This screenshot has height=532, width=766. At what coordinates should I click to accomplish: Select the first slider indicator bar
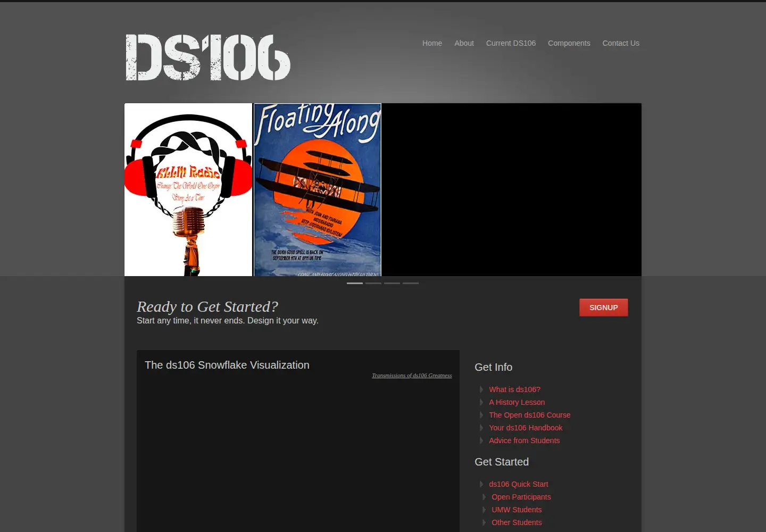coord(355,283)
